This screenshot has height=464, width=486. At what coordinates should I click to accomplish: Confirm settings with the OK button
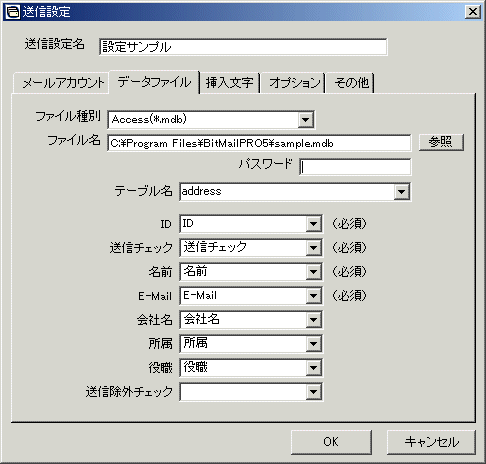pyautogui.click(x=331, y=442)
